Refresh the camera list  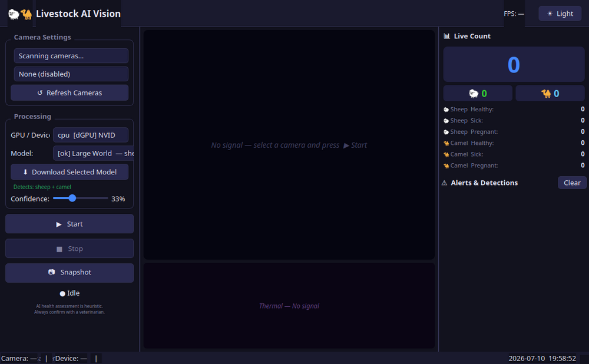tap(70, 93)
